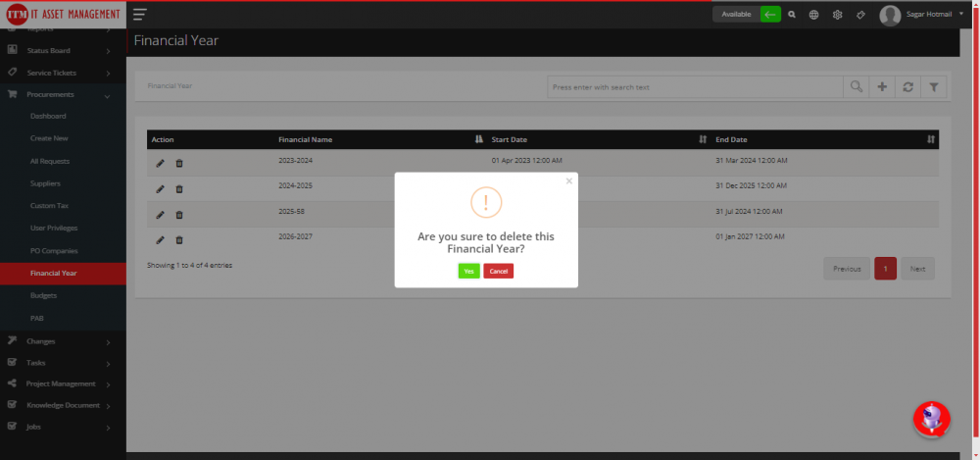Go to Previous page
This screenshot has height=460, width=980.
click(847, 269)
